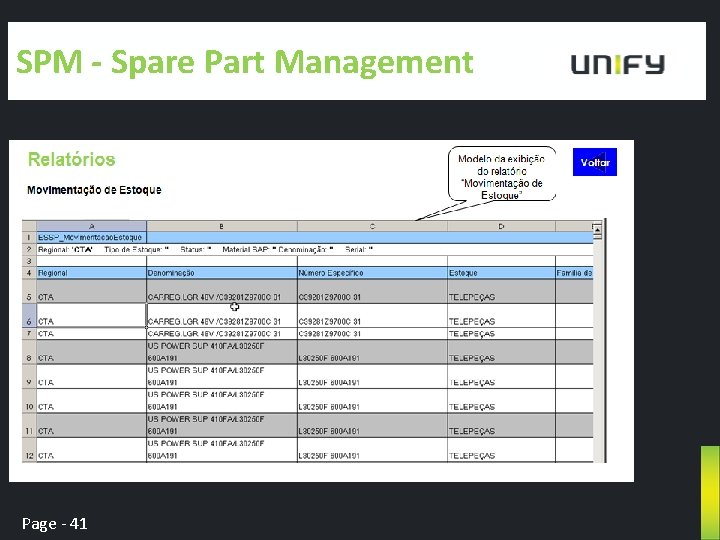Select row header 8
This screenshot has width=720, height=540.
(29, 352)
